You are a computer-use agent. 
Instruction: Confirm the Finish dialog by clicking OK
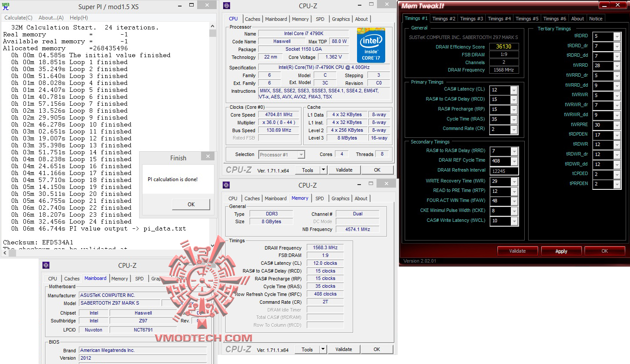[x=191, y=204]
